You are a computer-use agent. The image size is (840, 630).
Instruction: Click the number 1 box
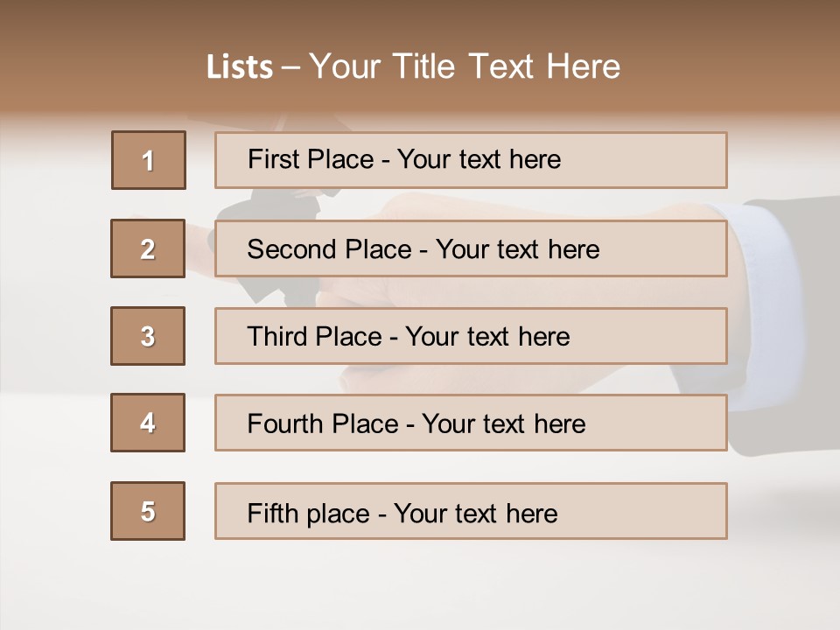pyautogui.click(x=149, y=160)
